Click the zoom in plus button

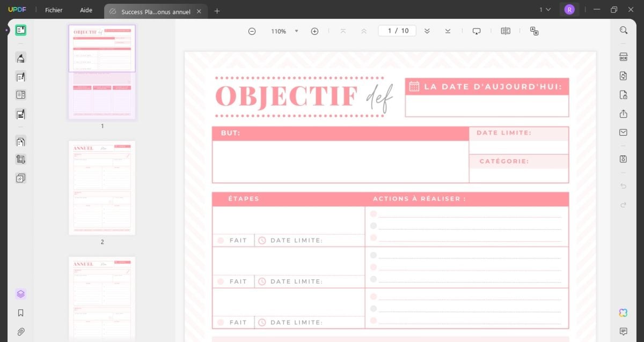tap(314, 31)
